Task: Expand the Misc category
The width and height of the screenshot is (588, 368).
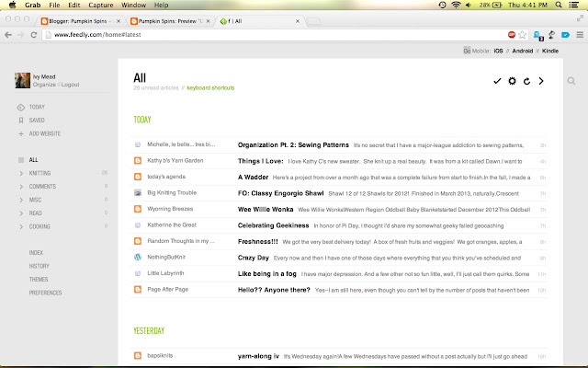Action: 21,201
